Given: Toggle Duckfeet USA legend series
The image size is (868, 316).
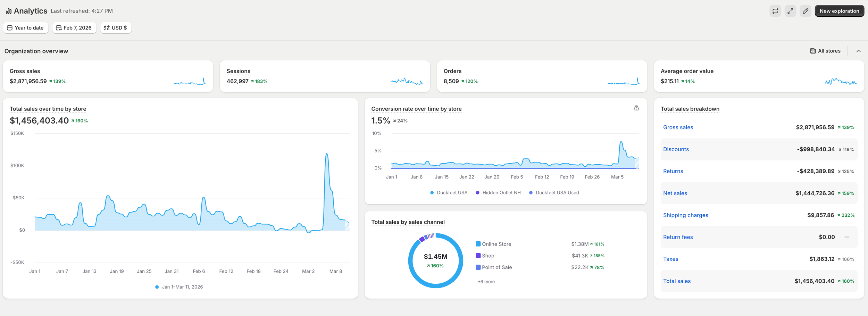Looking at the screenshot, I should 449,193.
